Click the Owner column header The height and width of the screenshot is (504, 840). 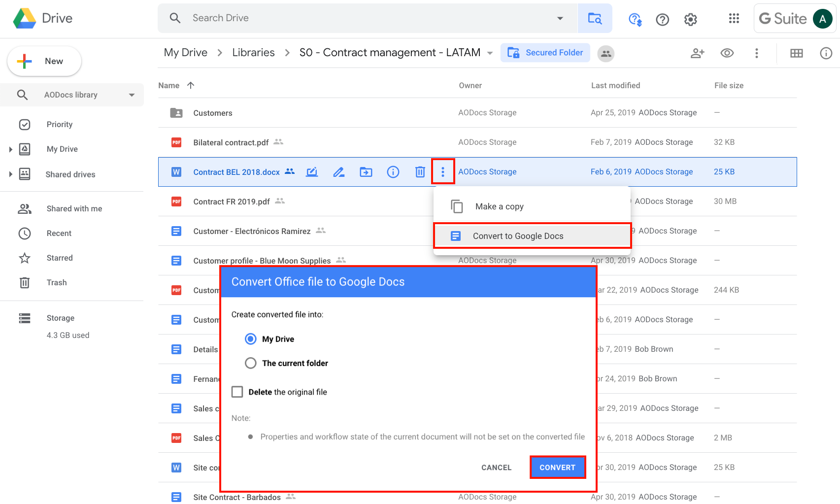pyautogui.click(x=470, y=85)
